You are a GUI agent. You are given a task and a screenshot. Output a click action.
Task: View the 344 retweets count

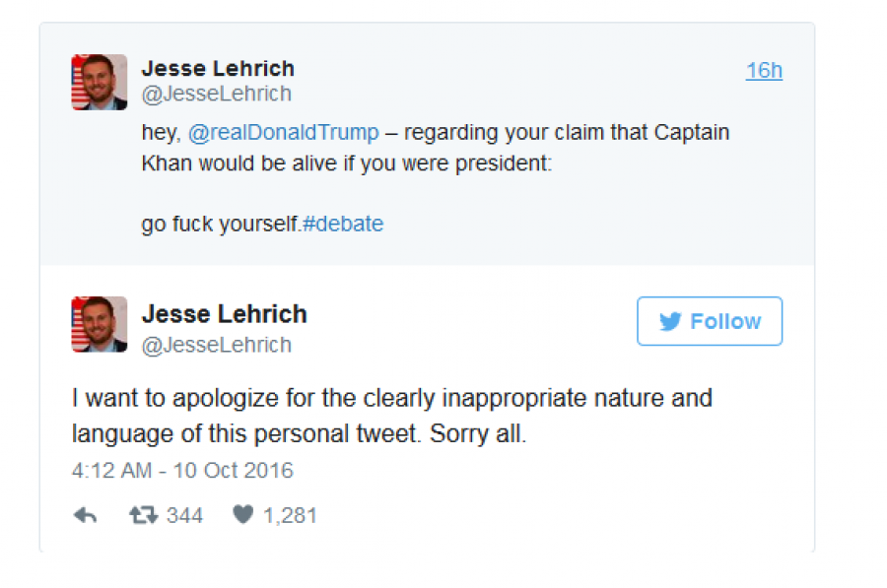tap(184, 516)
